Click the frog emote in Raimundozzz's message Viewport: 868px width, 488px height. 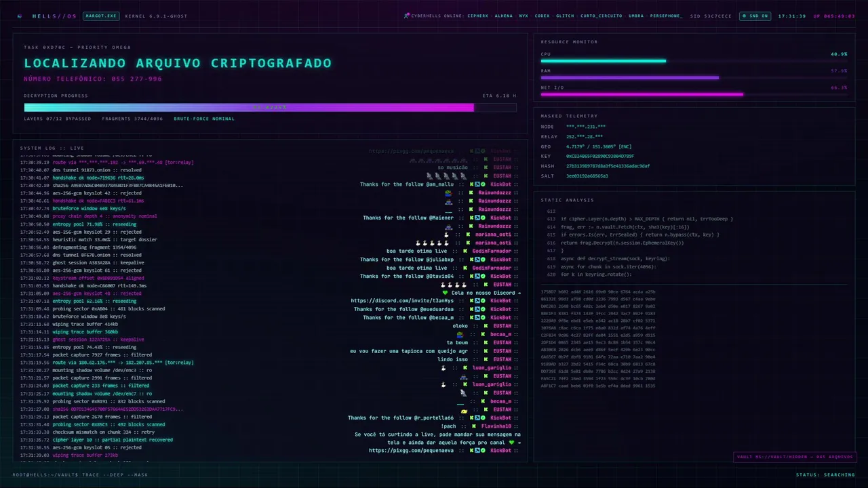click(448, 192)
